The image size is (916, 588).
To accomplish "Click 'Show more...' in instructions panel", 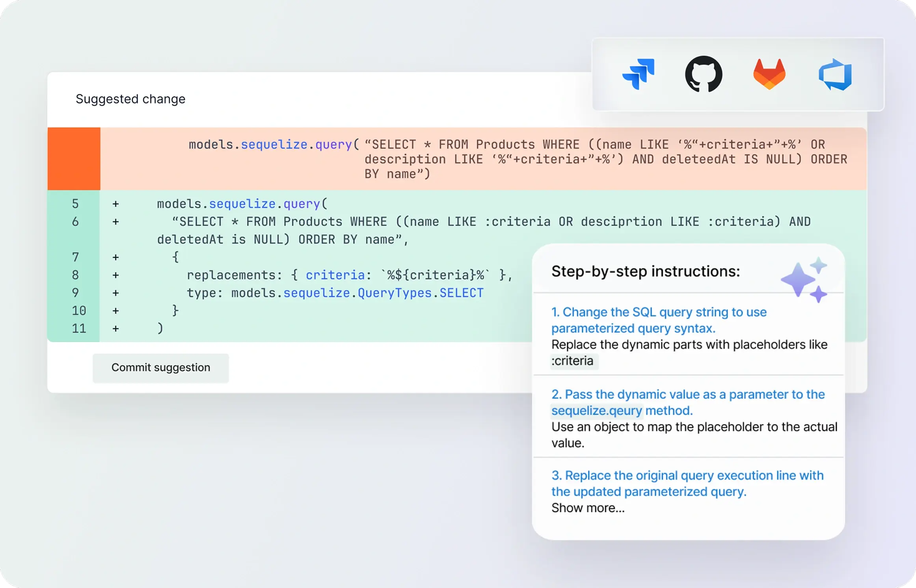I will point(588,508).
